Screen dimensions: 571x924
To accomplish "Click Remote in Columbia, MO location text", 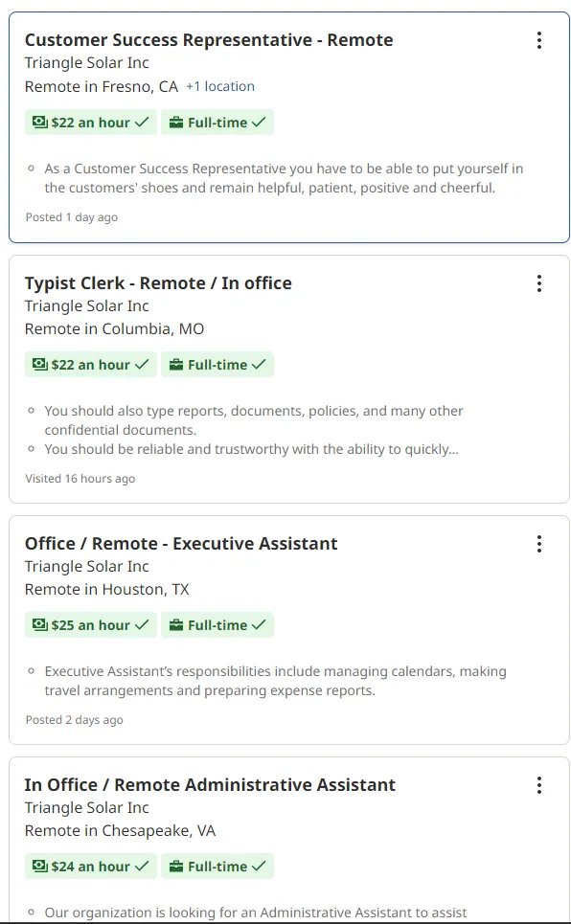I will point(114,328).
